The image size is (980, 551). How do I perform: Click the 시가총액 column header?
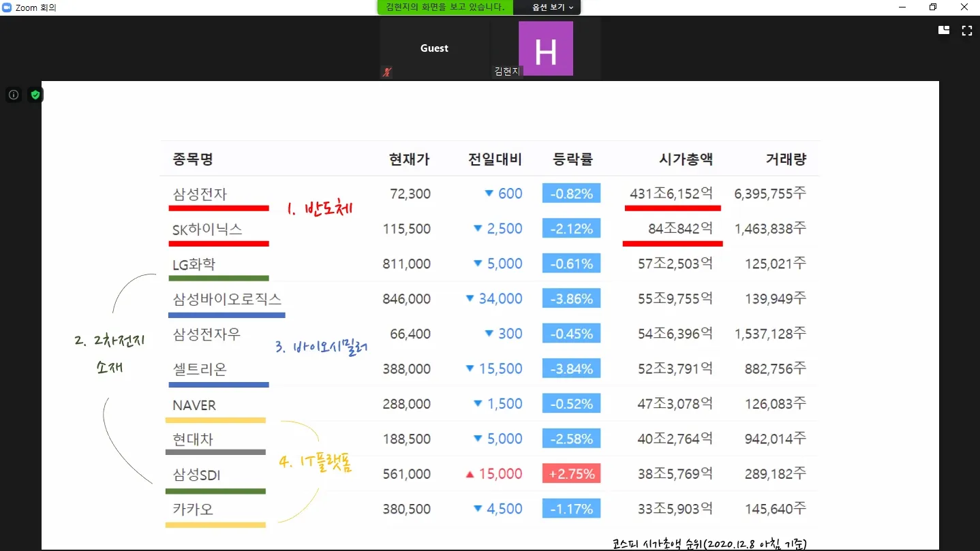pyautogui.click(x=686, y=159)
